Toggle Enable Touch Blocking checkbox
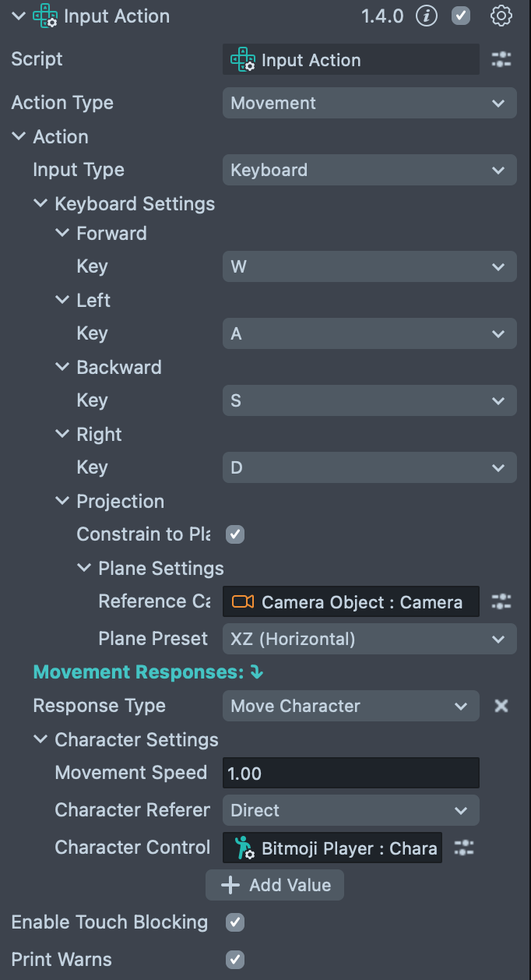This screenshot has height=980, width=531. click(235, 922)
